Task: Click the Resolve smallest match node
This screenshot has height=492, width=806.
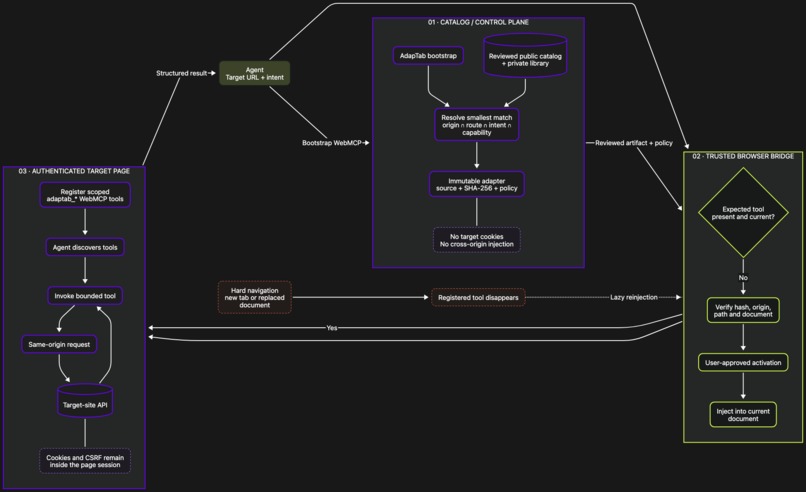Action: tap(477, 124)
